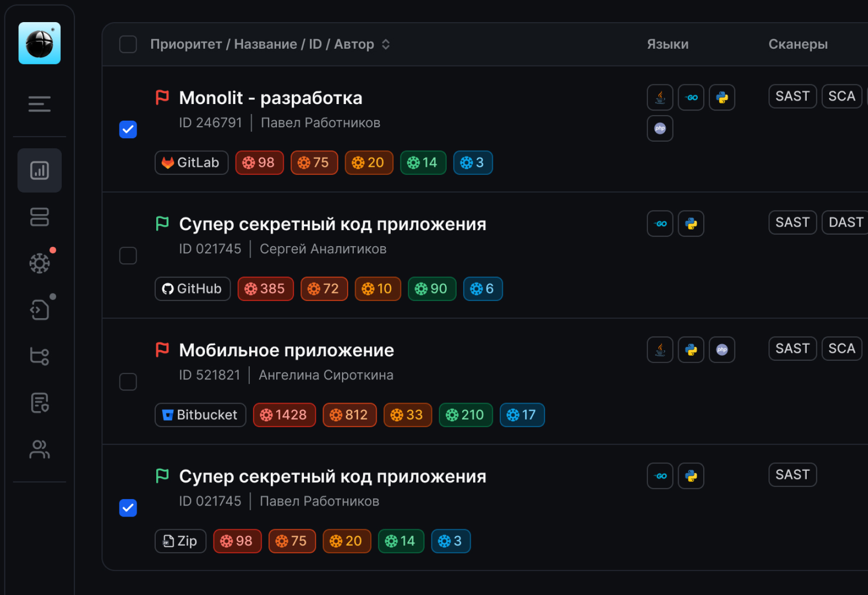Screen dimensions: 868x595
Task: Click the Языки column header
Action: [x=667, y=44]
